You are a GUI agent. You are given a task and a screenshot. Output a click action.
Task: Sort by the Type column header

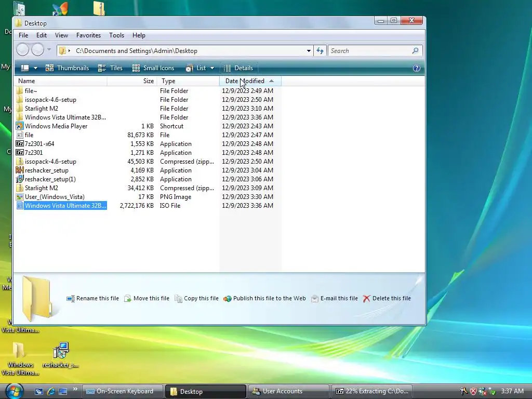click(188, 81)
